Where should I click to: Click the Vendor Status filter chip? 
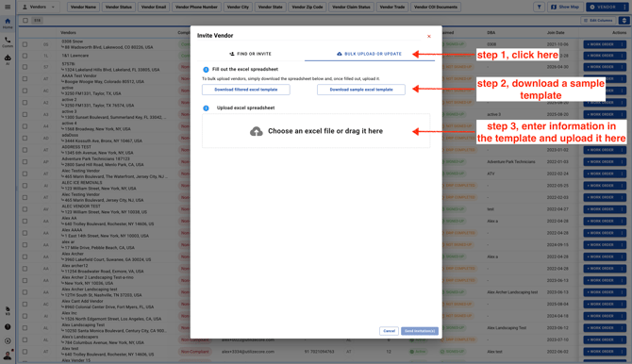[x=119, y=7]
